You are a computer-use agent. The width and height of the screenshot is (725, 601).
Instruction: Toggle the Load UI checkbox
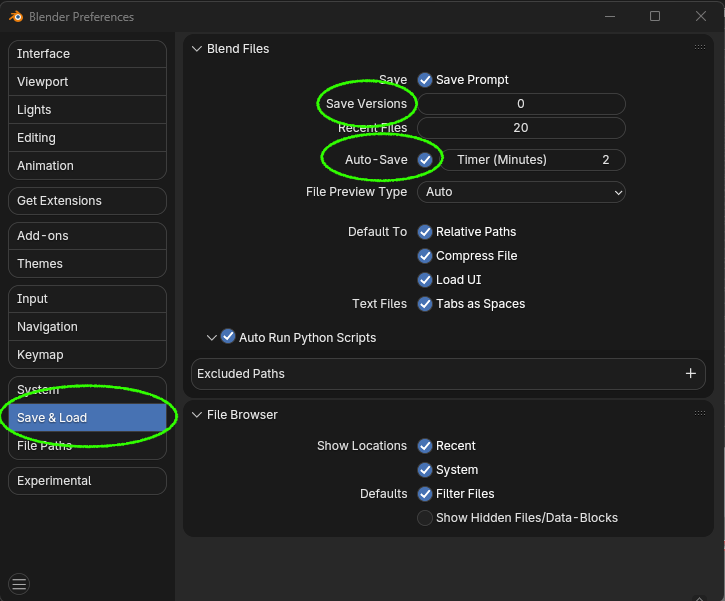pos(425,280)
